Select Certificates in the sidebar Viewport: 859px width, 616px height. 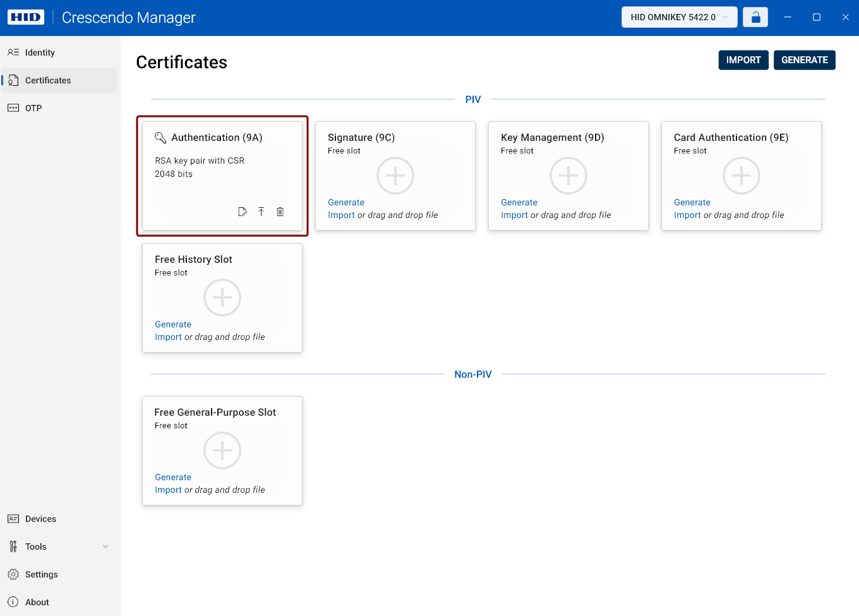click(59, 80)
